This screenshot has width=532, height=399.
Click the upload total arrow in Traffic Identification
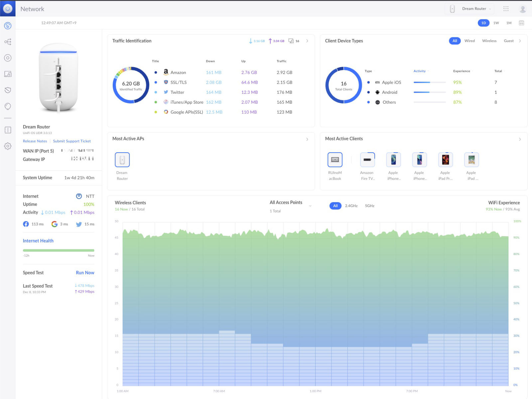click(x=270, y=41)
